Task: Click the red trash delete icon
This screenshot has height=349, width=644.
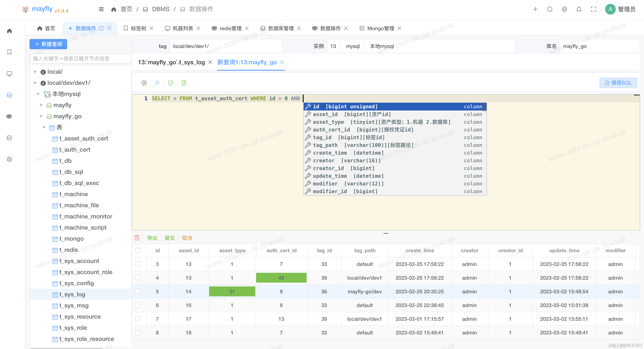Action: point(137,238)
